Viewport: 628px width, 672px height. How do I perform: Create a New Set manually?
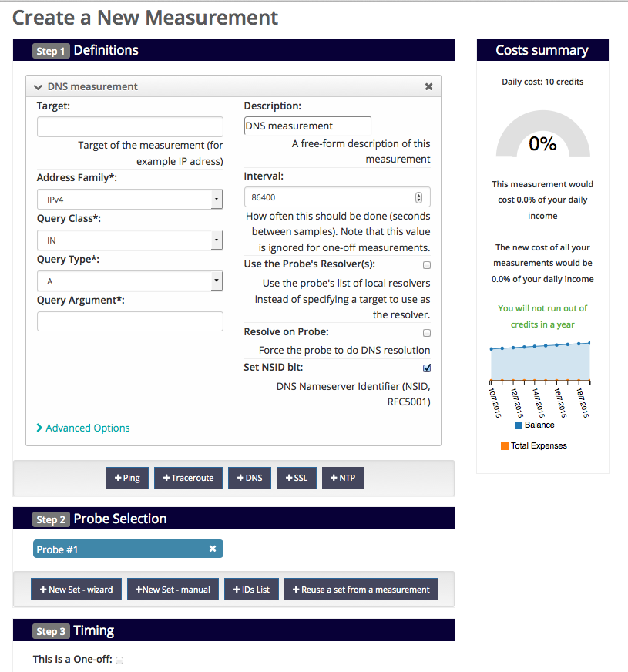[x=173, y=590]
